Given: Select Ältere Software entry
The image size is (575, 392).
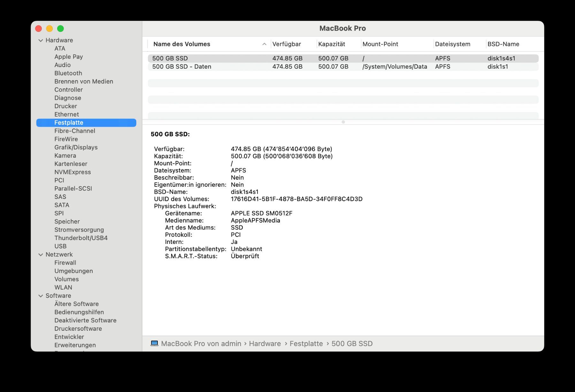Looking at the screenshot, I should [76, 304].
